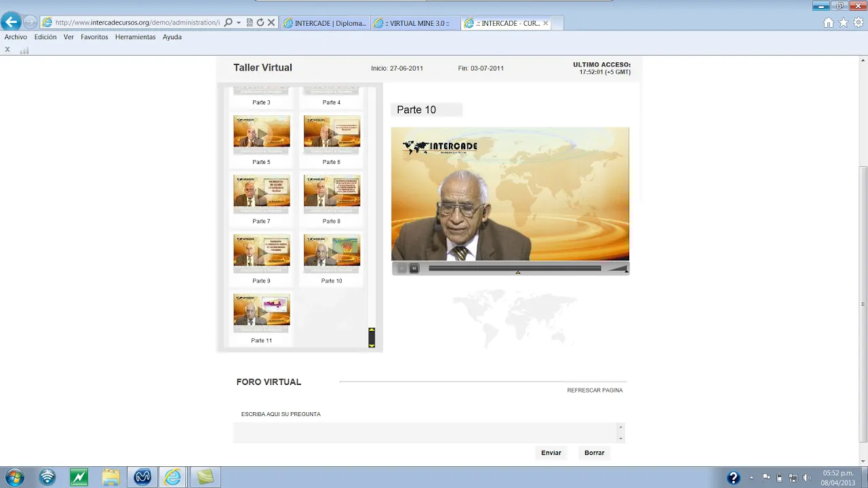The height and width of the screenshot is (488, 868).
Task: Click the Inicio: 27-06-2011 text
Action: 397,68
